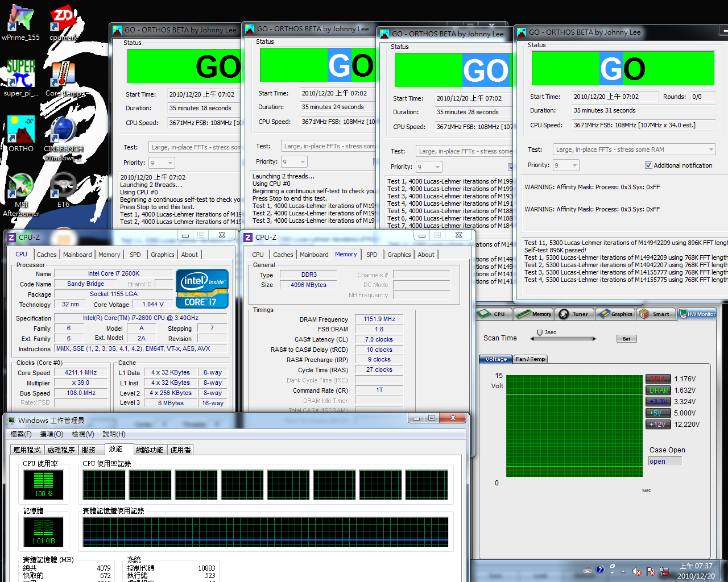Open the 檔案(F) menu in Task Manager

click(x=21, y=434)
